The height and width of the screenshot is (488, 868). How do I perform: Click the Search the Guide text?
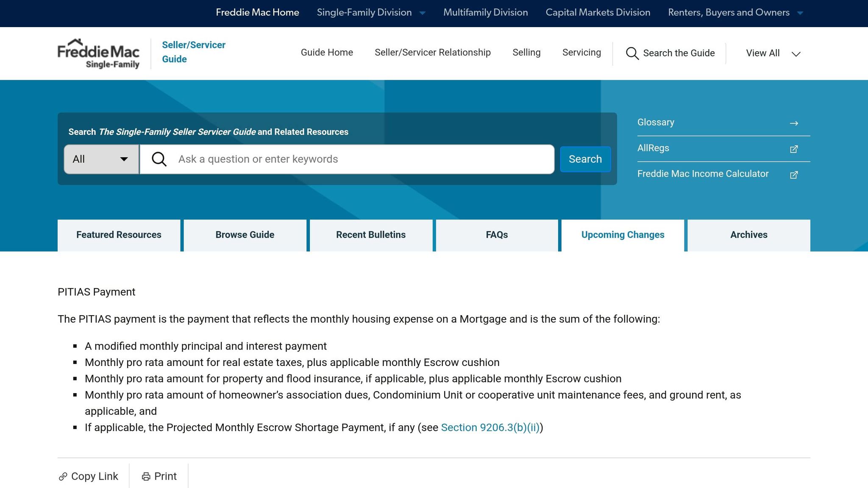[679, 53]
